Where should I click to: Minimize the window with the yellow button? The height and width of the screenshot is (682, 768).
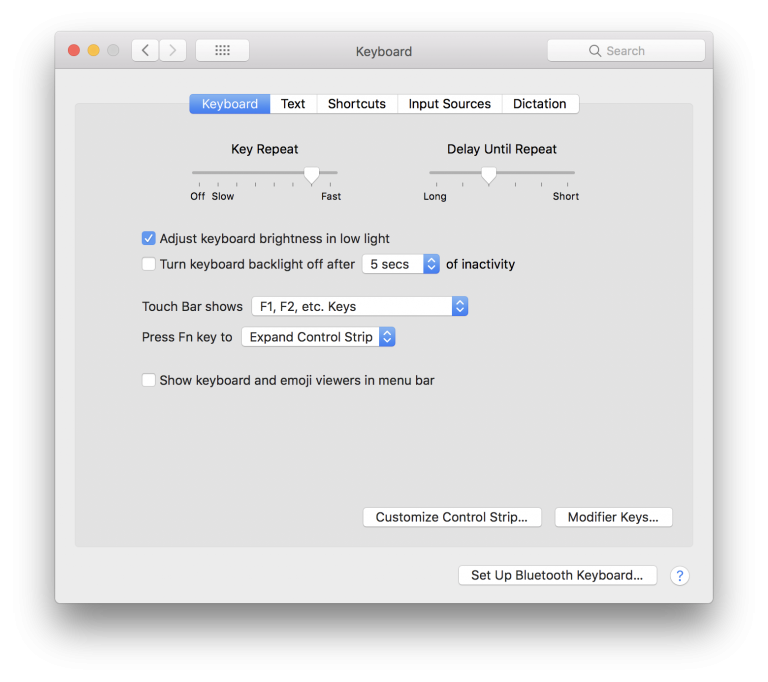94,50
